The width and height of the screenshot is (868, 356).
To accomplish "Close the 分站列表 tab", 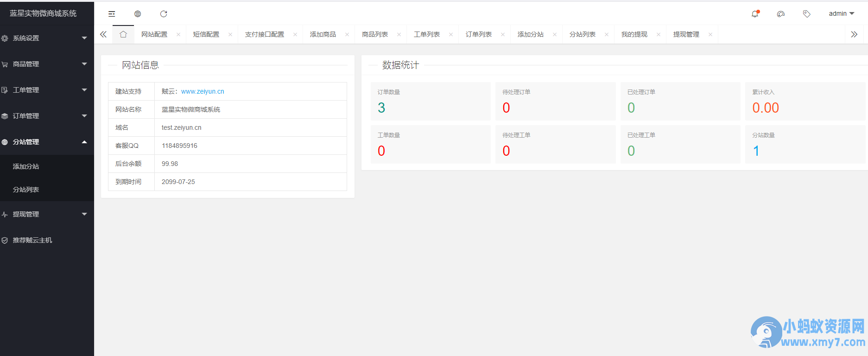I will (x=607, y=35).
